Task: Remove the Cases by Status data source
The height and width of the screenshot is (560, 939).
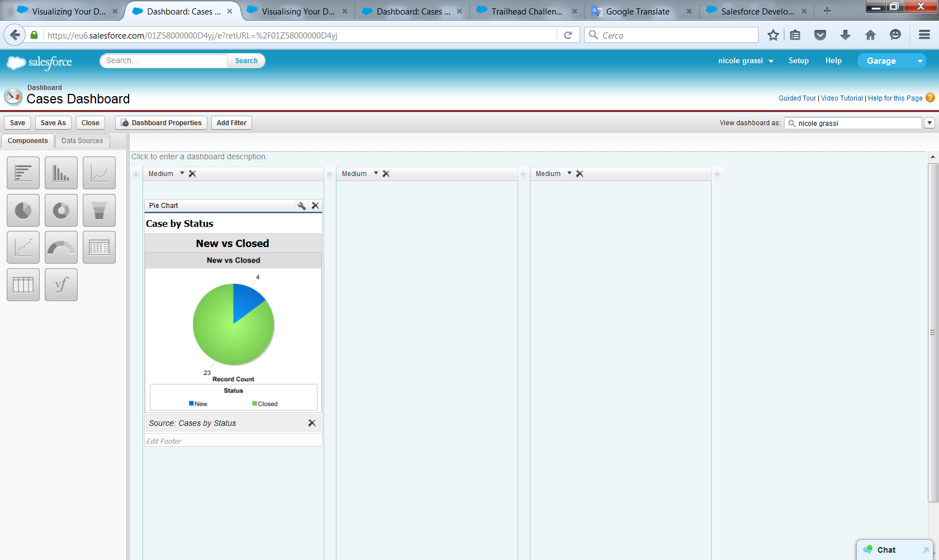Action: coord(312,423)
